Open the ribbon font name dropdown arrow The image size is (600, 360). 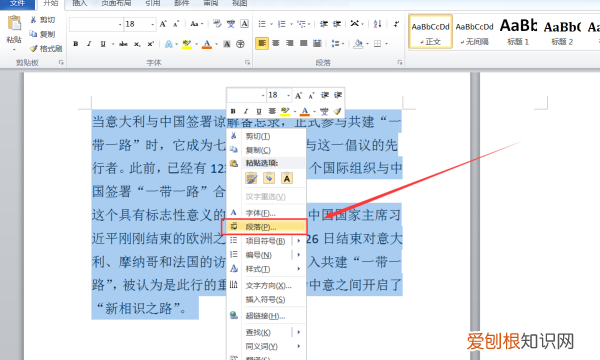tap(120, 24)
